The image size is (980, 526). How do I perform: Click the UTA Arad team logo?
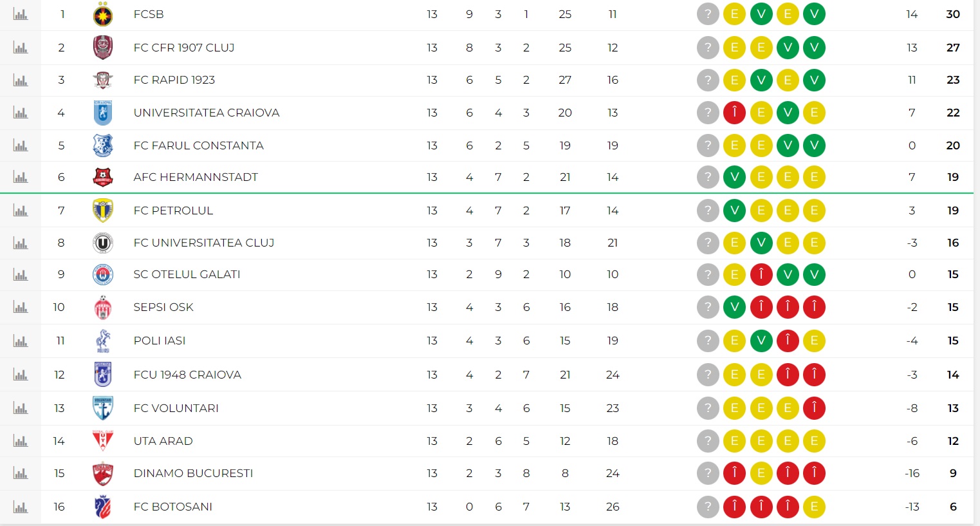coord(103,441)
